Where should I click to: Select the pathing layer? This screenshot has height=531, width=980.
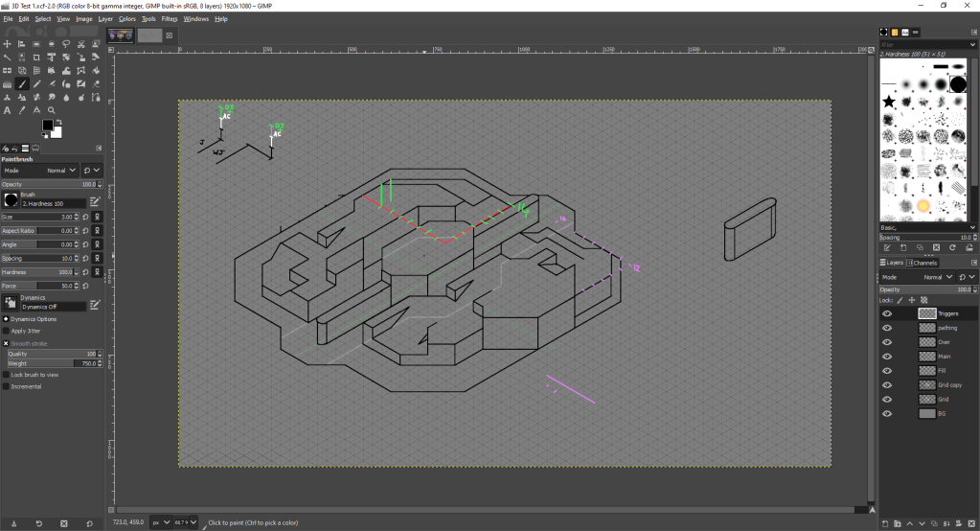click(946, 328)
